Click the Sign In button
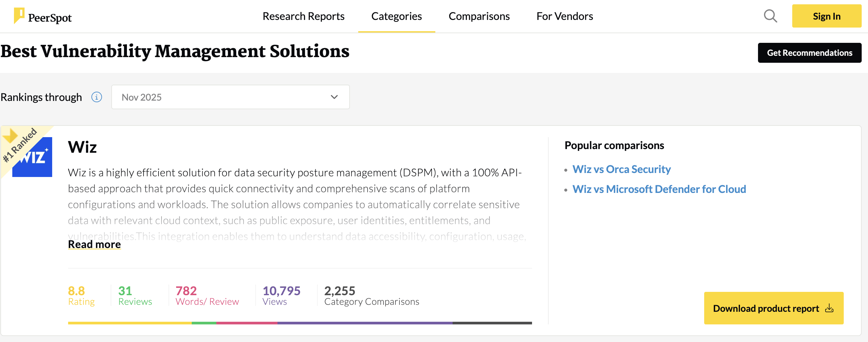 (x=826, y=16)
